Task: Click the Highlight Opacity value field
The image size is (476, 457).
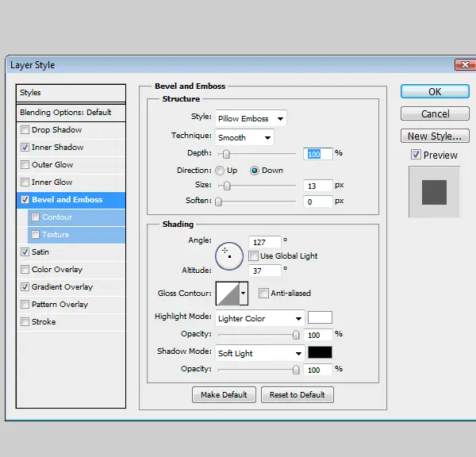Action: 318,336
